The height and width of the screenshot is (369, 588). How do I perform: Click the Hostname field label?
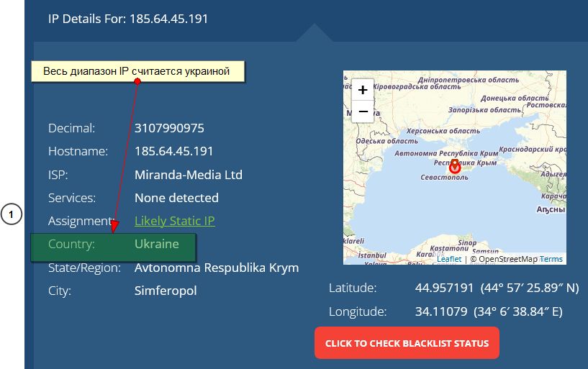[x=78, y=151]
